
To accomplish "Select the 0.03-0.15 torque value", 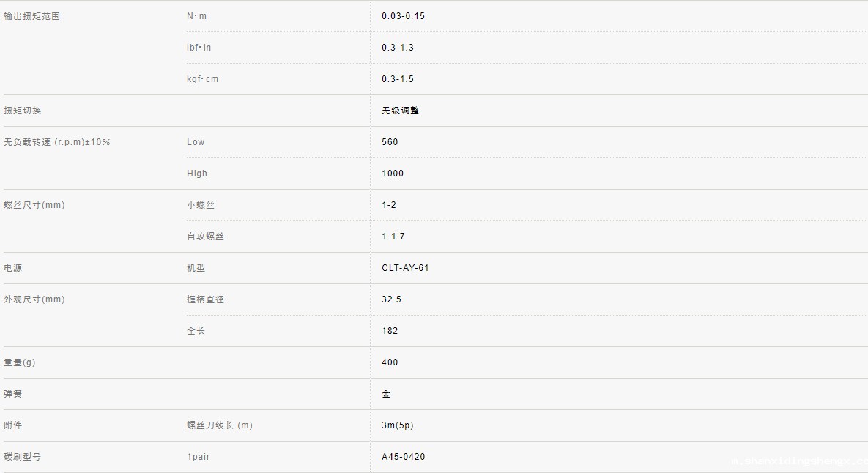I will (x=403, y=16).
